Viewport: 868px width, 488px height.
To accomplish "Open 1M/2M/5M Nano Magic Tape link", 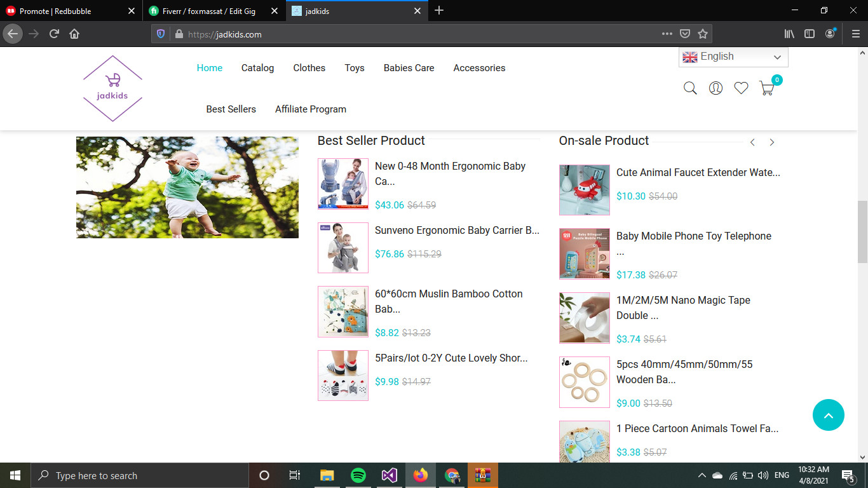I will (x=683, y=308).
